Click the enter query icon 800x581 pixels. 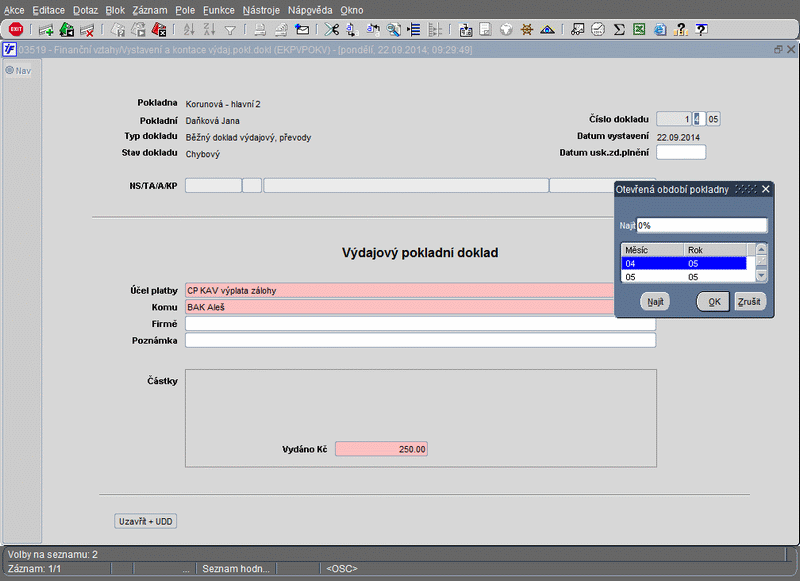click(118, 30)
